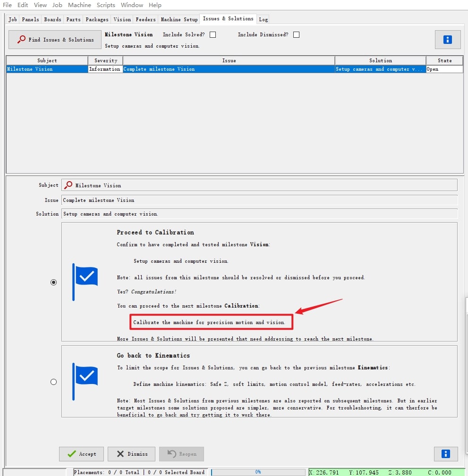Switch to the Vision tab

pos(122,19)
